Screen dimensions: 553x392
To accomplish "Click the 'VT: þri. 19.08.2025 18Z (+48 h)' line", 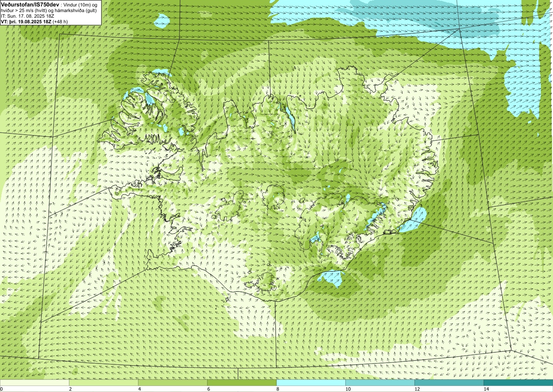I will (35, 21).
